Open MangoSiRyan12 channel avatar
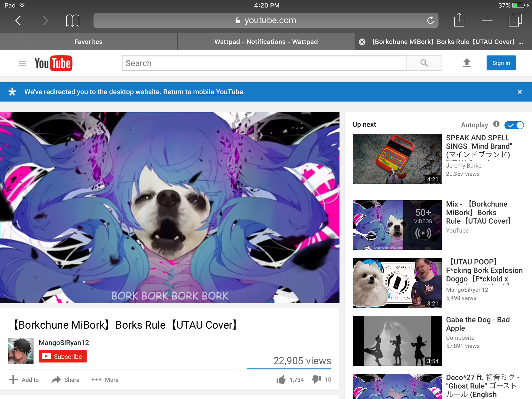 [x=21, y=351]
